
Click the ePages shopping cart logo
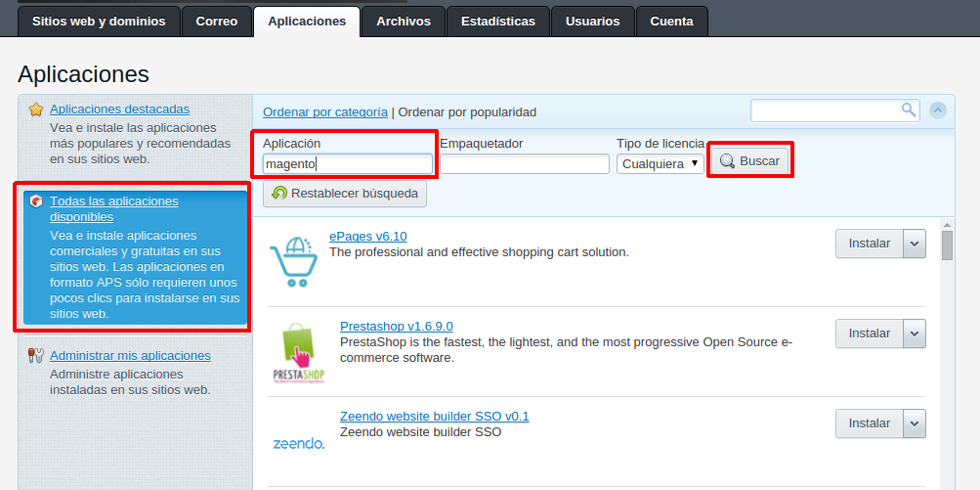coord(293,258)
